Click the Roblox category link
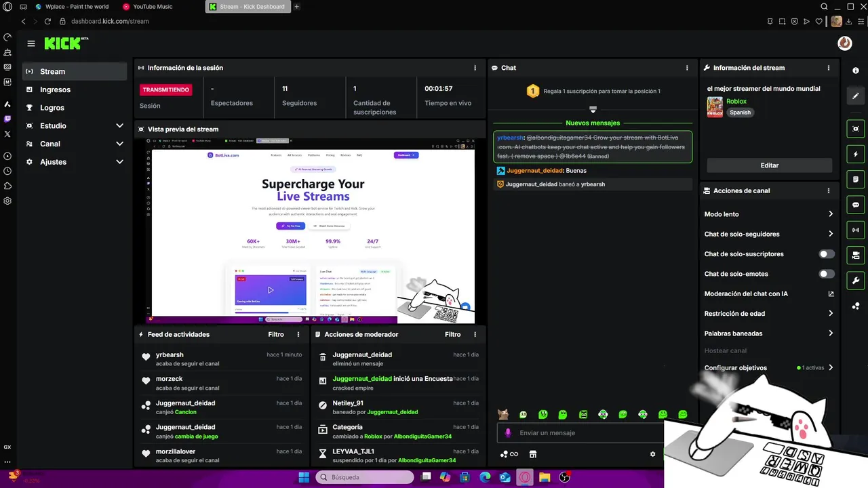This screenshot has height=488, width=868. [x=736, y=102]
